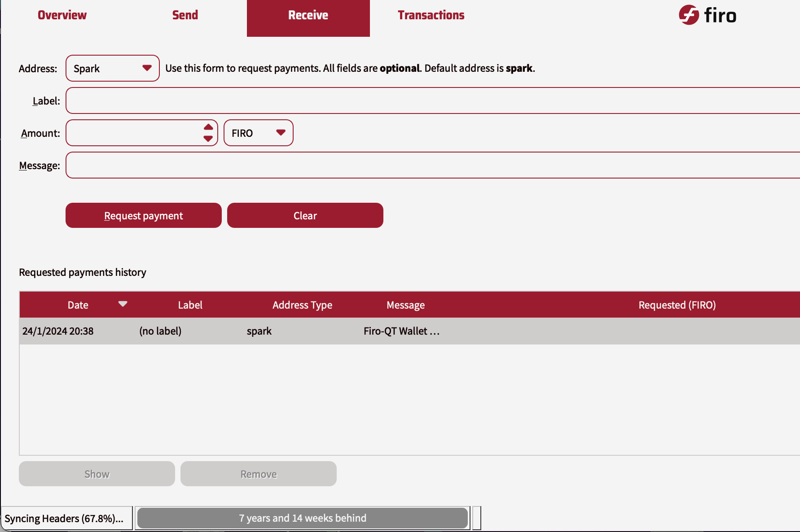Click the Firo logo
800x532 pixels.
[x=708, y=15]
